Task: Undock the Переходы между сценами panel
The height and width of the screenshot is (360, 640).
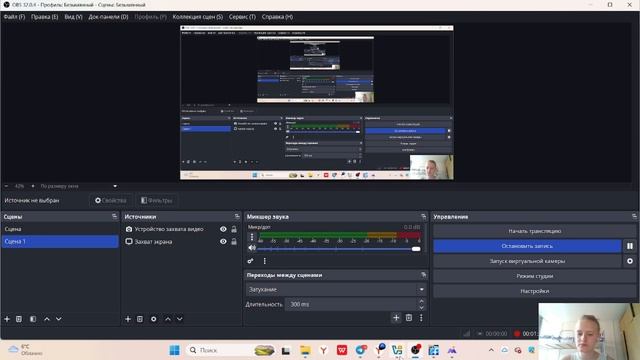Action: [x=424, y=275]
